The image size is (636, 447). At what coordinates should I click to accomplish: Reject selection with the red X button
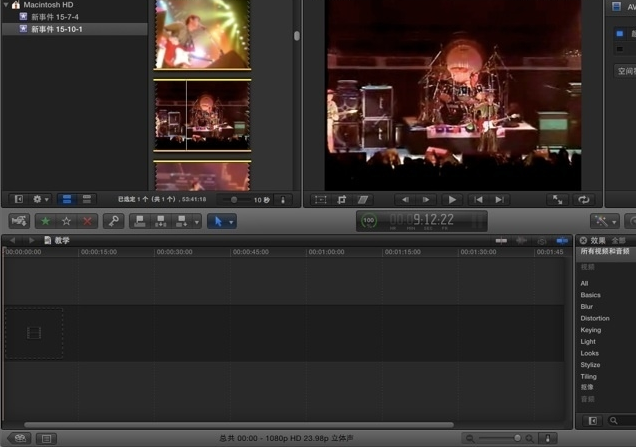click(x=87, y=221)
